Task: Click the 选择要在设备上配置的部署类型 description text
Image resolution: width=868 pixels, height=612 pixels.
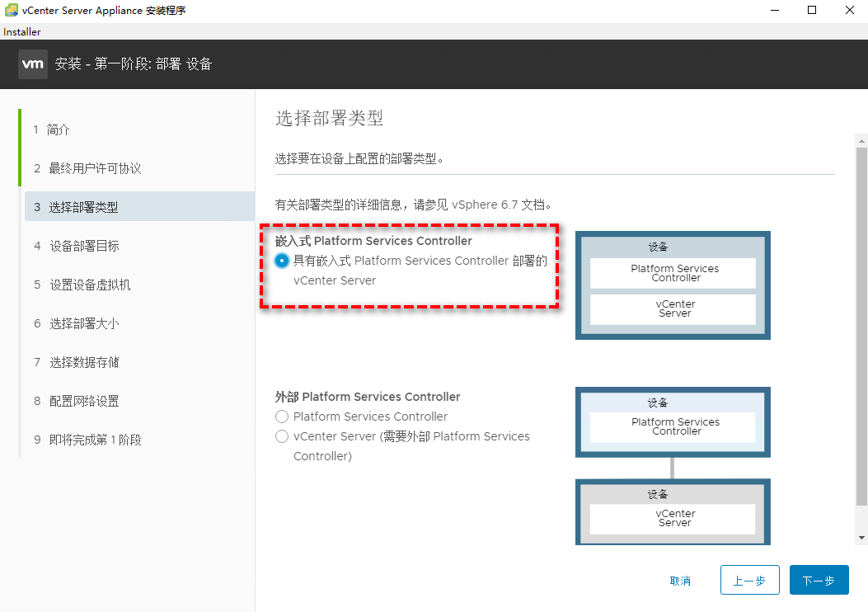Action: [x=359, y=159]
